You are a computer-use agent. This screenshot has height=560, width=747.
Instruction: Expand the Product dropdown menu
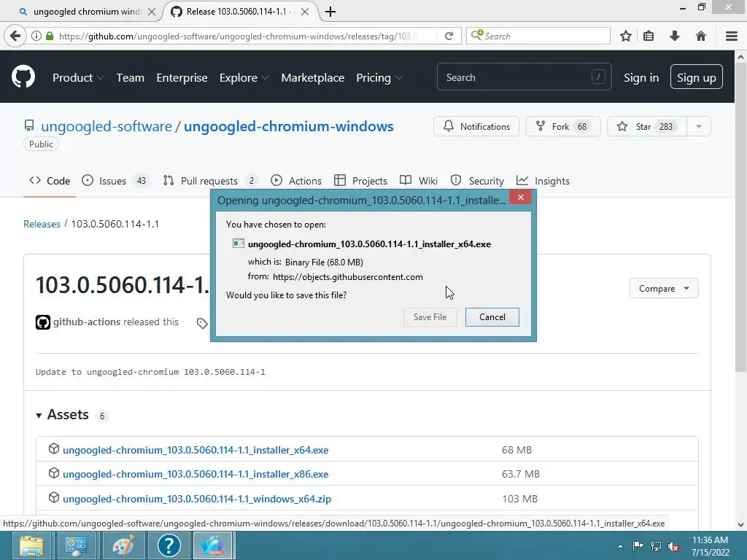click(x=78, y=77)
